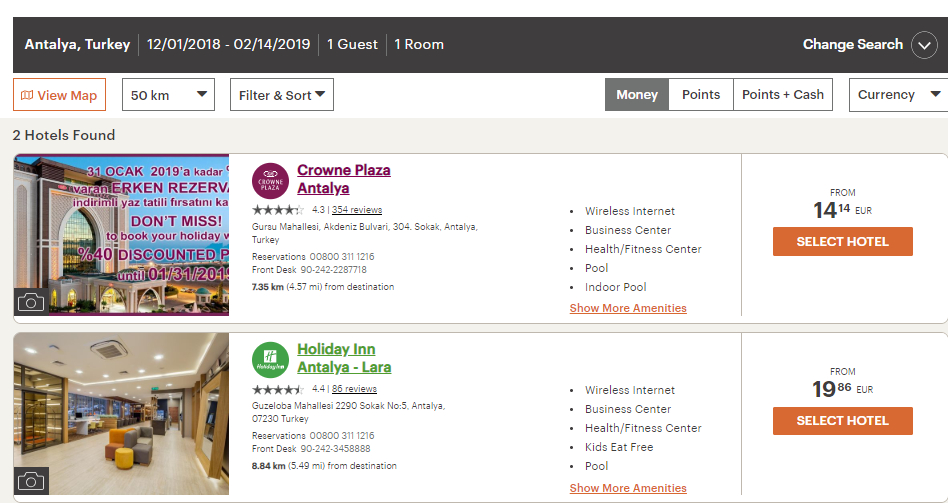
Task: Click the circled chevron beside Change Search
Action: [x=924, y=45]
